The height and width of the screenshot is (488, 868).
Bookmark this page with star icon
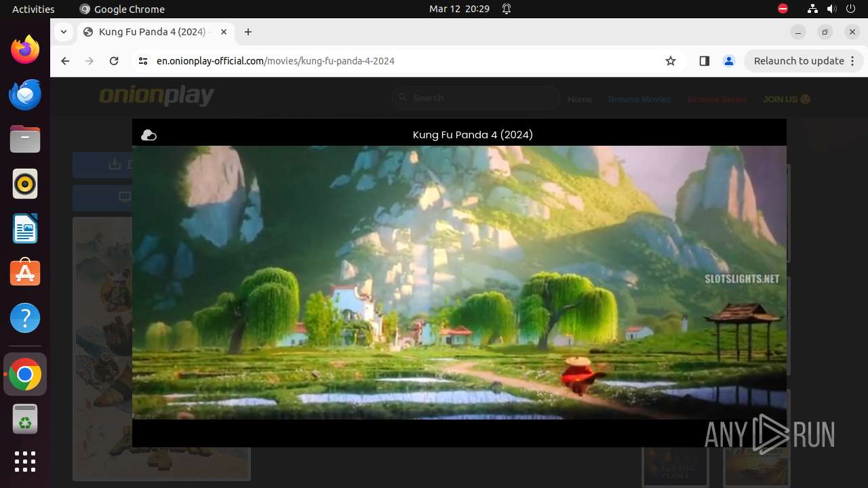click(671, 61)
